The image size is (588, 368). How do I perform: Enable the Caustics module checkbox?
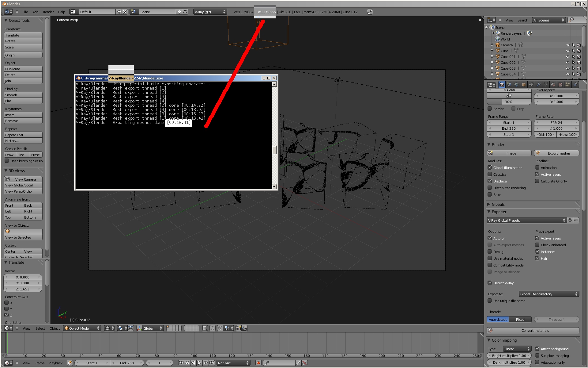tap(490, 174)
